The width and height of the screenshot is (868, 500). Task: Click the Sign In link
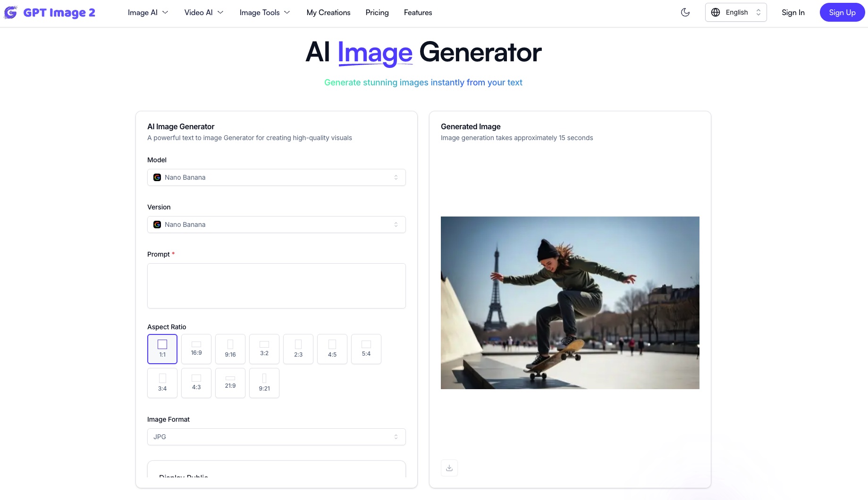coord(793,12)
